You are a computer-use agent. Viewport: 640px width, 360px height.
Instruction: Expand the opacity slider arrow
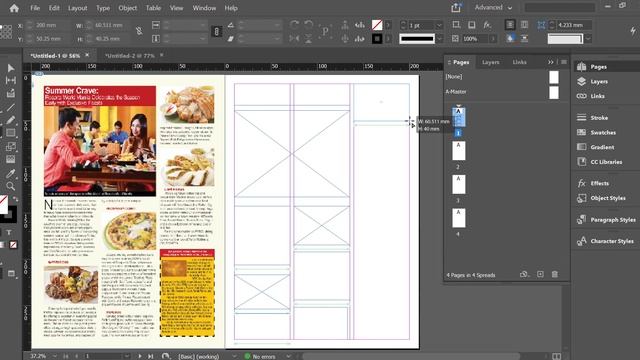[x=493, y=39]
